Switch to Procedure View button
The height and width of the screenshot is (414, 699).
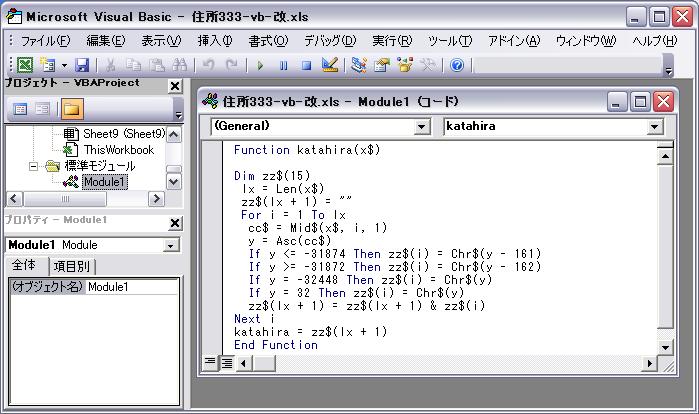point(210,363)
